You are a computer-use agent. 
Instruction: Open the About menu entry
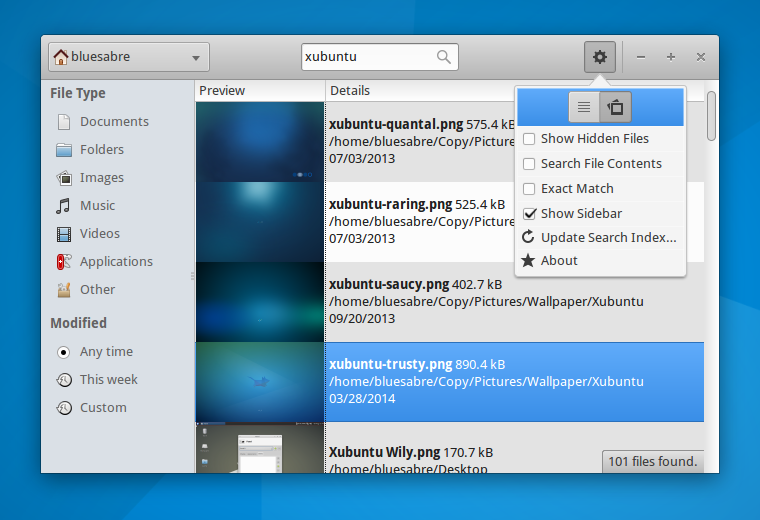[600, 261]
